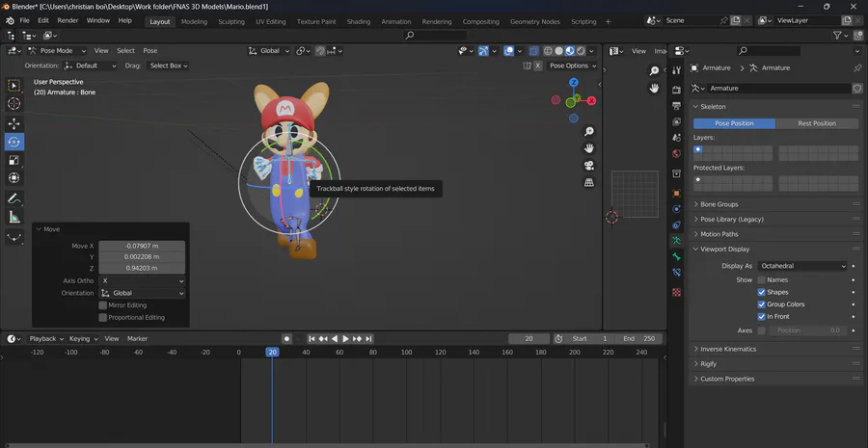The width and height of the screenshot is (868, 448).
Task: Open the Bone properties tab
Action: (676, 256)
